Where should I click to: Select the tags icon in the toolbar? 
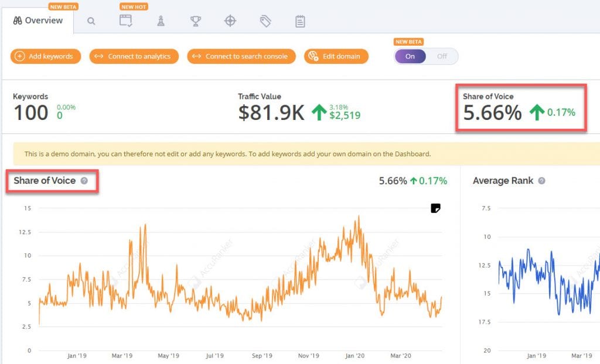[x=265, y=20]
